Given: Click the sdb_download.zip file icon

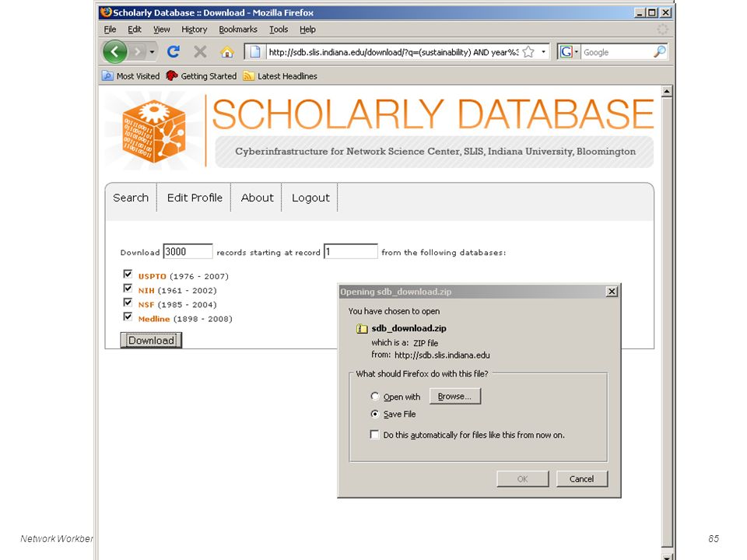Looking at the screenshot, I should 362,328.
